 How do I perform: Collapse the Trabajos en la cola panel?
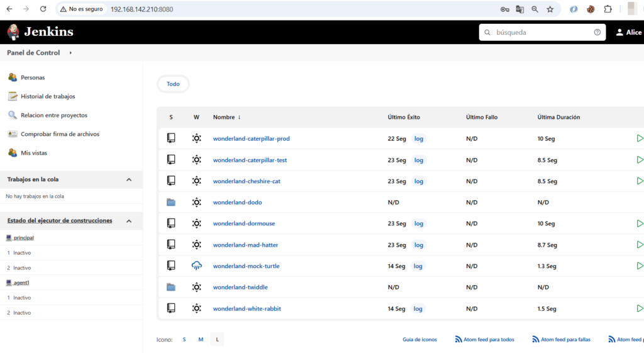[x=129, y=179]
